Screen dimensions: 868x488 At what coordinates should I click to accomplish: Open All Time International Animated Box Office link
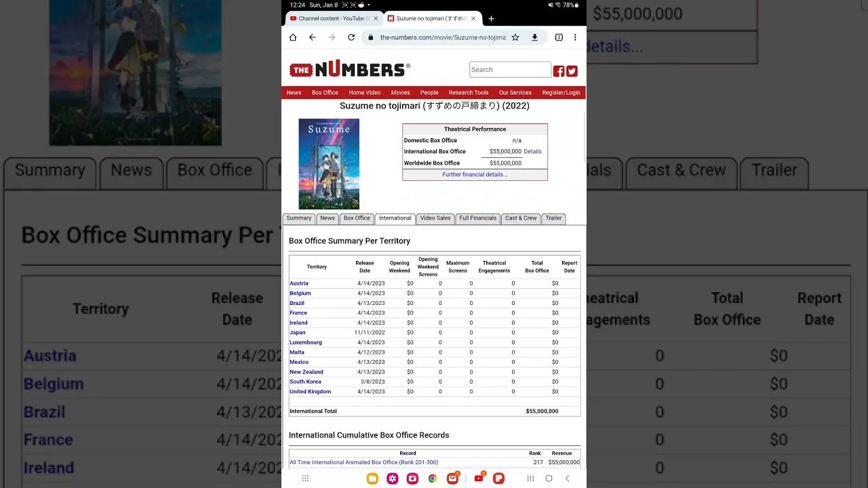[x=364, y=462]
